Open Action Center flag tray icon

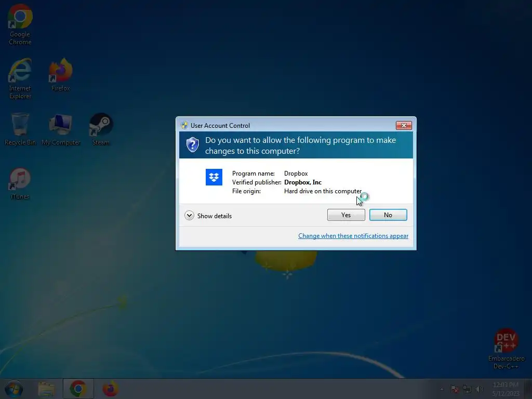point(454,389)
